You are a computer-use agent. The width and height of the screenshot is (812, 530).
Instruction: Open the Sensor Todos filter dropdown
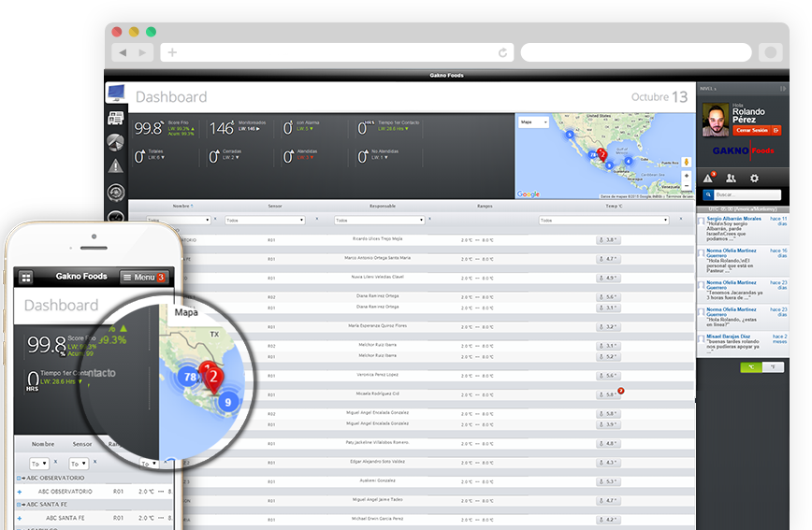265,220
